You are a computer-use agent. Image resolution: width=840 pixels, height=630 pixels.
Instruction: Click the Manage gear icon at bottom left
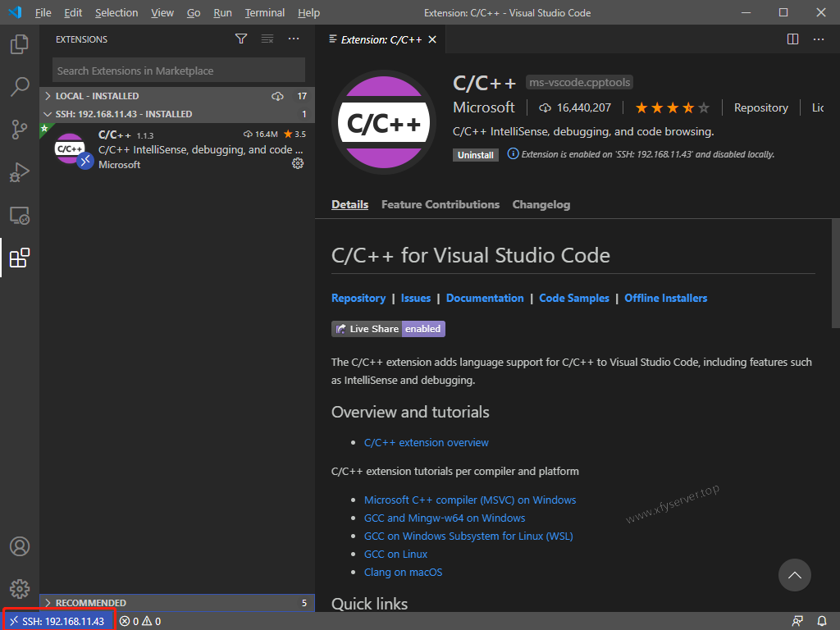[19, 588]
